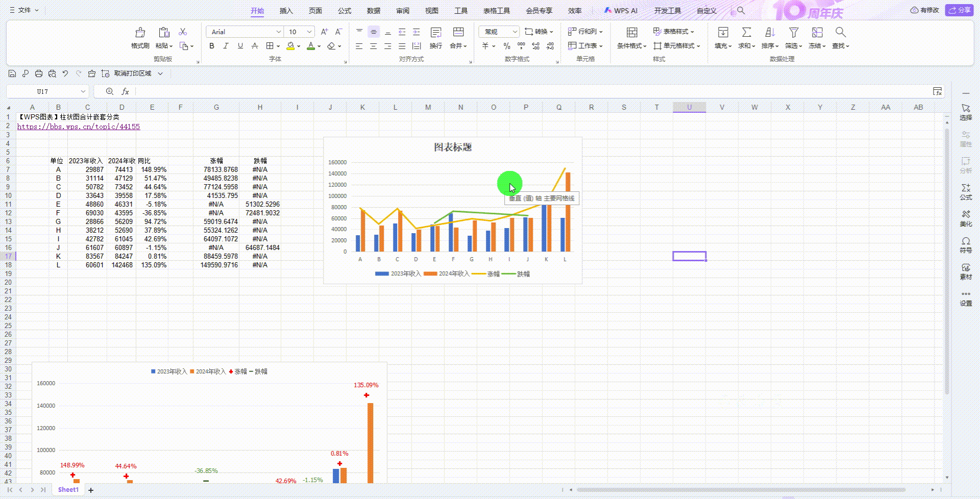The height and width of the screenshot is (499, 980).
Task: Toggle Underline formatting
Action: click(x=240, y=46)
